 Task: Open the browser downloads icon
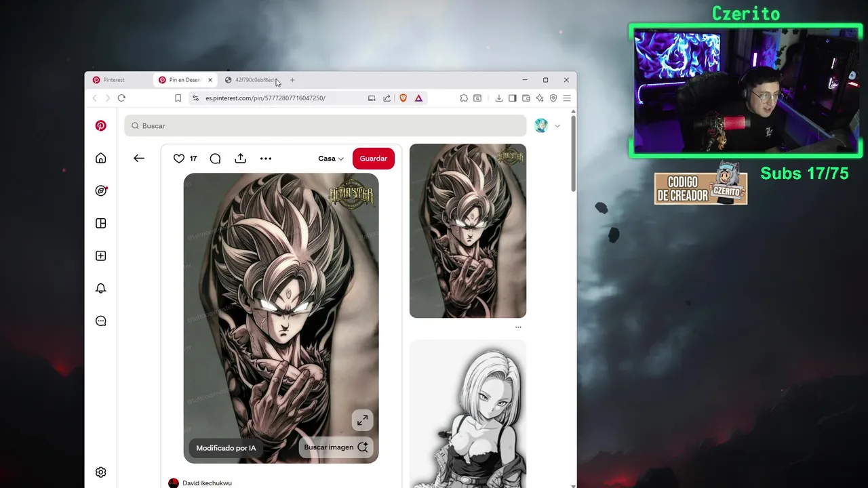click(499, 98)
